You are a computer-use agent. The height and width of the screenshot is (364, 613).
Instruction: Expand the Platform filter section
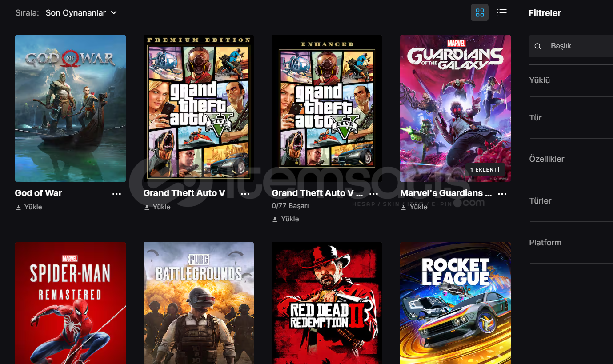click(x=571, y=243)
